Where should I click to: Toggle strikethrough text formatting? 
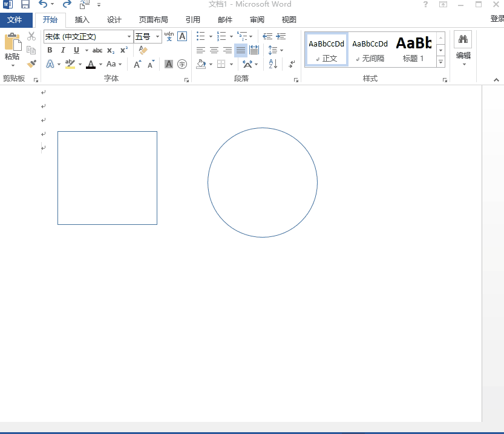click(x=97, y=50)
